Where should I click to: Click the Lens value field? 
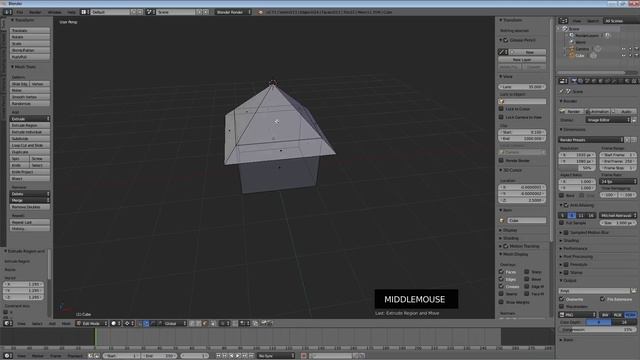522,87
